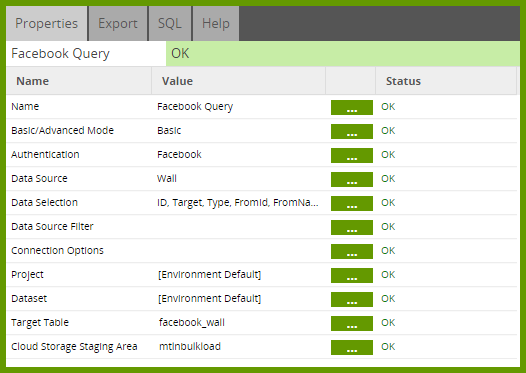Edit the Project property via the ellipsis button
The width and height of the screenshot is (526, 373).
[352, 275]
